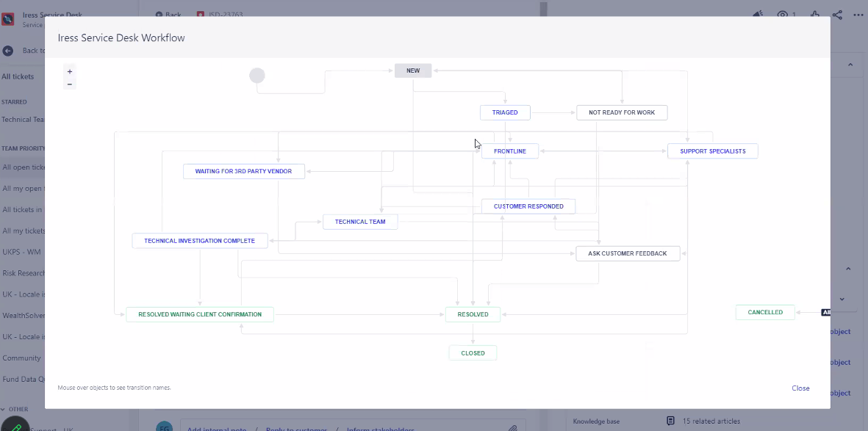Click the knowledge base icon beside related articles
868x431 pixels.
coord(671,421)
